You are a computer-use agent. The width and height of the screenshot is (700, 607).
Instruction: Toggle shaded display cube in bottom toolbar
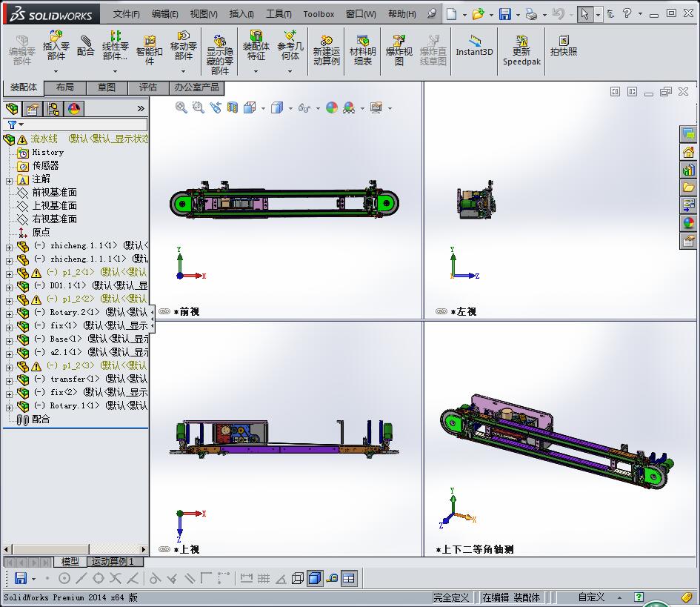tap(315, 579)
